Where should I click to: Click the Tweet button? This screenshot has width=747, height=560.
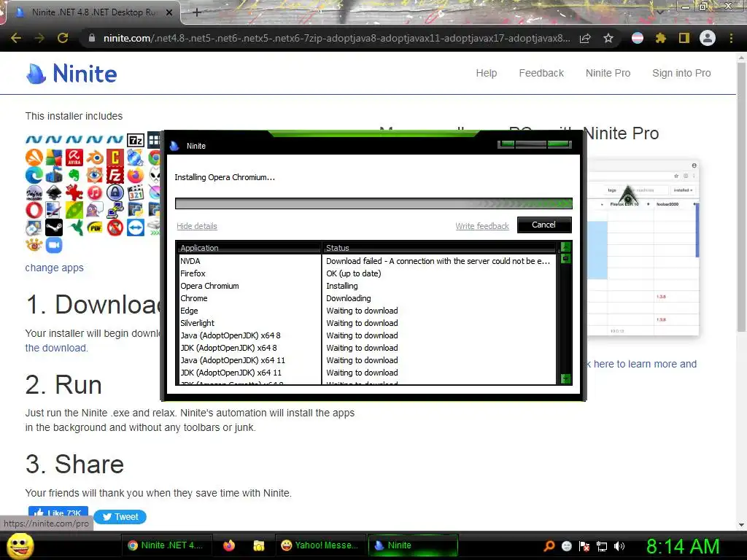click(120, 517)
